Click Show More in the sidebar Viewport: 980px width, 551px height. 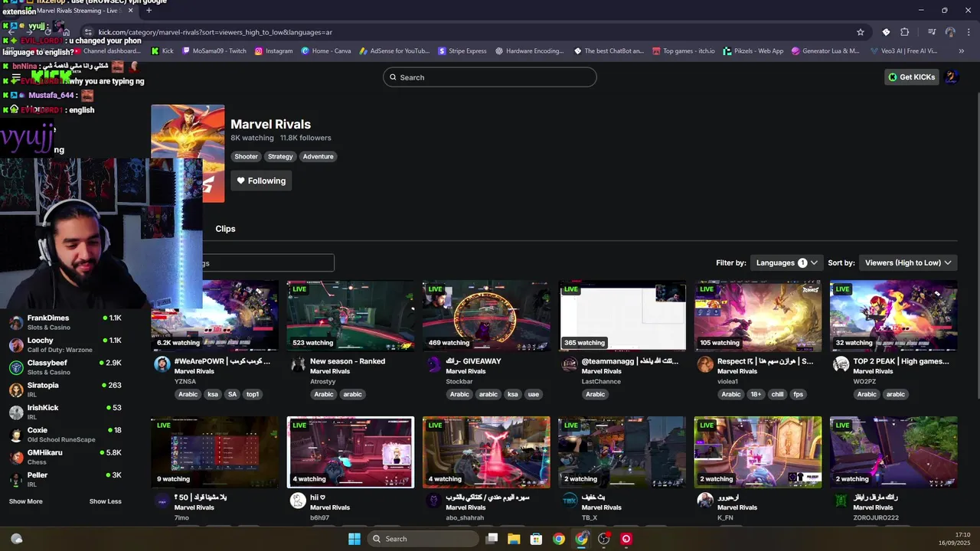26,501
